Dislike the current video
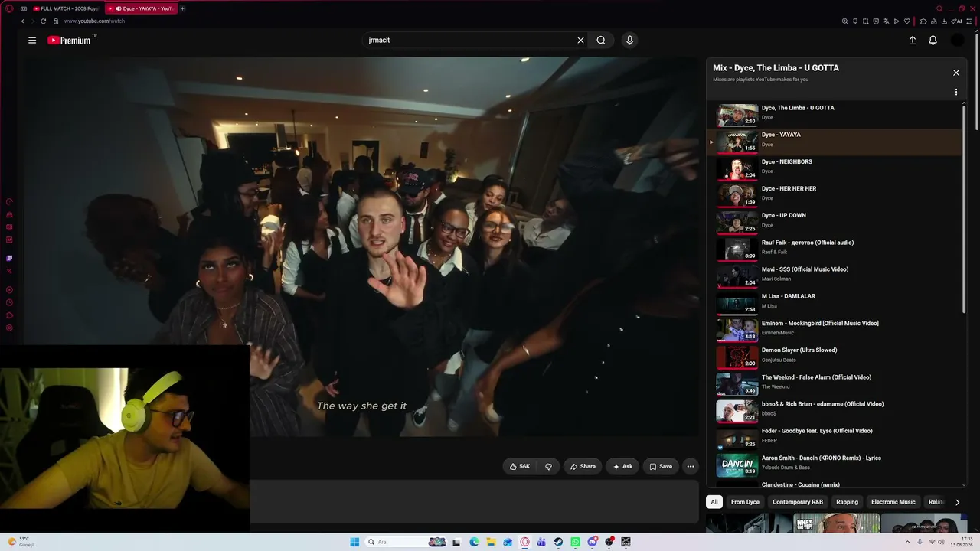Image resolution: width=980 pixels, height=551 pixels. coord(548,466)
